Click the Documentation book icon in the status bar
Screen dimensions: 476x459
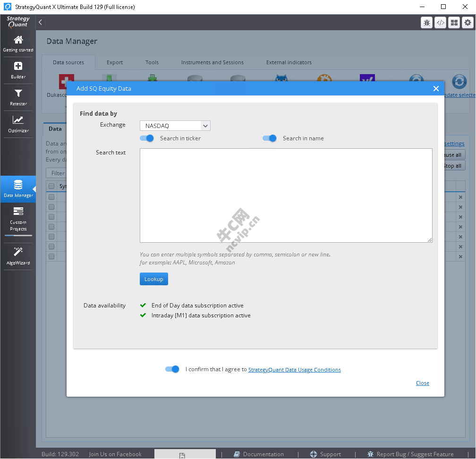click(x=237, y=454)
